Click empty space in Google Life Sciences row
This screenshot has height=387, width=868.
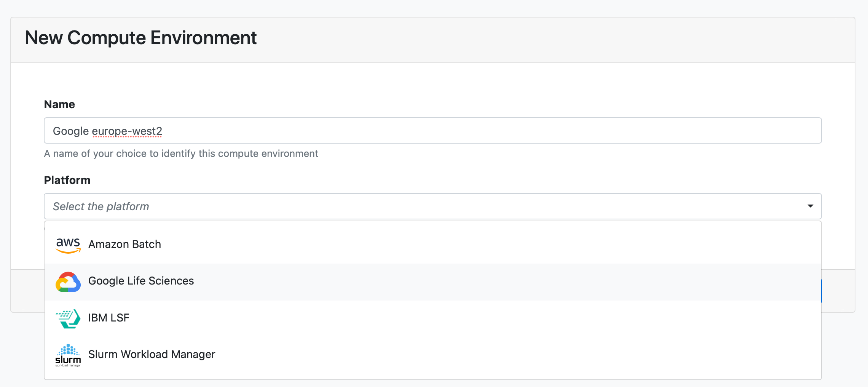[495, 282]
